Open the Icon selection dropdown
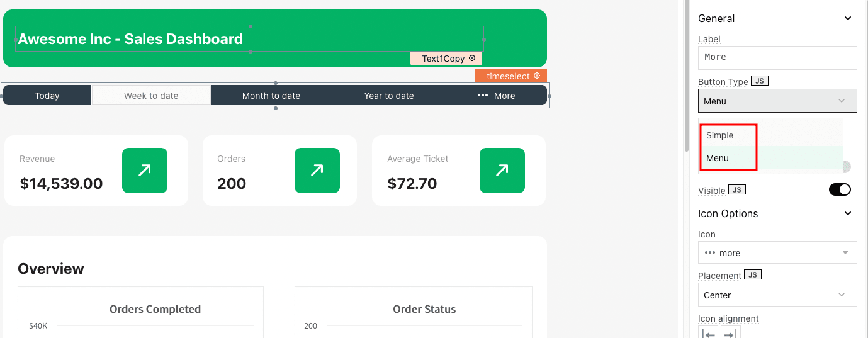 pyautogui.click(x=777, y=252)
